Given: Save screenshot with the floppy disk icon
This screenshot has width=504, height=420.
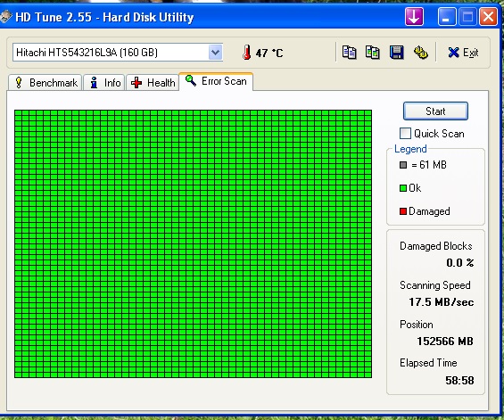Looking at the screenshot, I should pyautogui.click(x=397, y=53).
